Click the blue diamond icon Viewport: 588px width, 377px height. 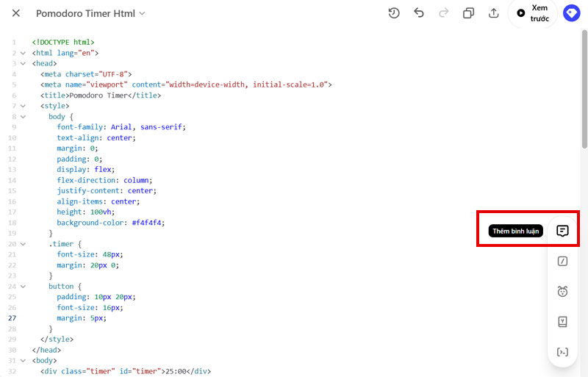pyautogui.click(x=571, y=13)
